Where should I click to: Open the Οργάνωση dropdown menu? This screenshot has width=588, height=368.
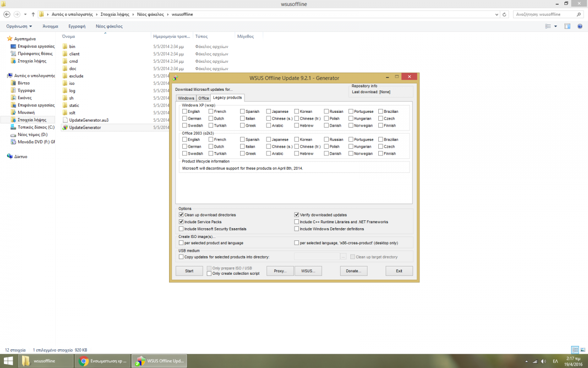pos(19,26)
